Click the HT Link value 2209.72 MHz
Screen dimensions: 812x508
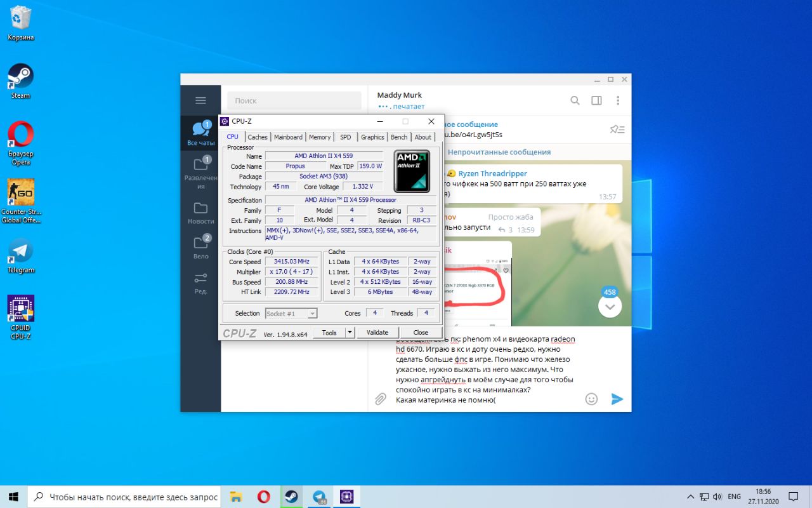(x=291, y=292)
